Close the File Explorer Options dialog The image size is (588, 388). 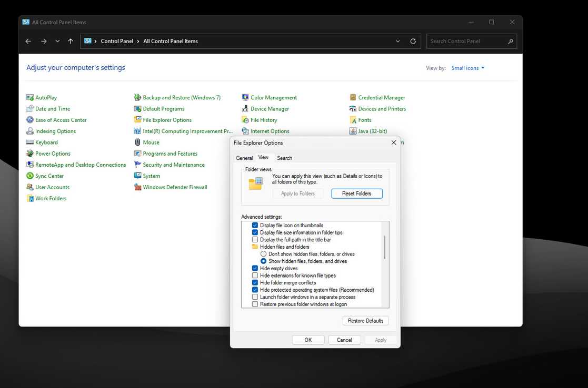[393, 142]
